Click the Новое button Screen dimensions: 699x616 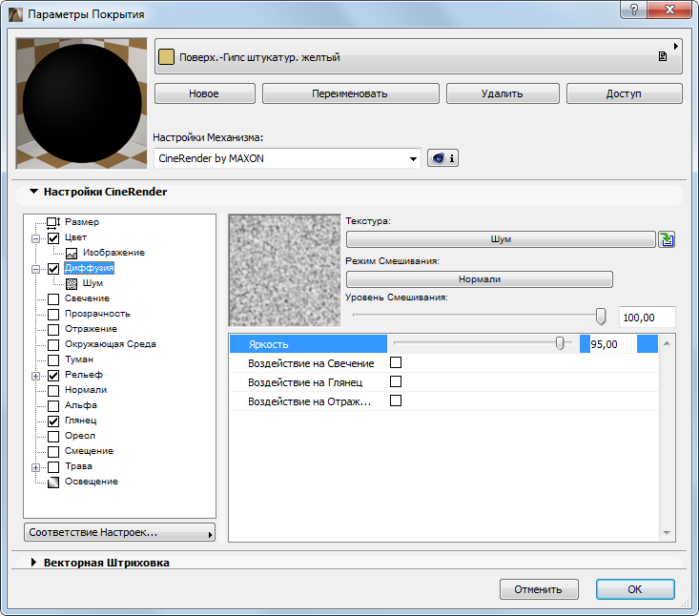(x=205, y=93)
